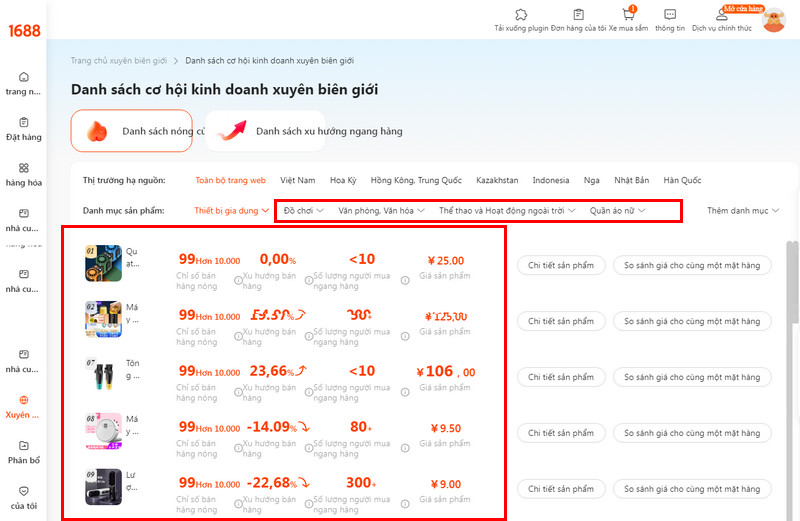The height and width of the screenshot is (521, 800).
Task: Select Việt Nam market filter
Action: point(297,180)
